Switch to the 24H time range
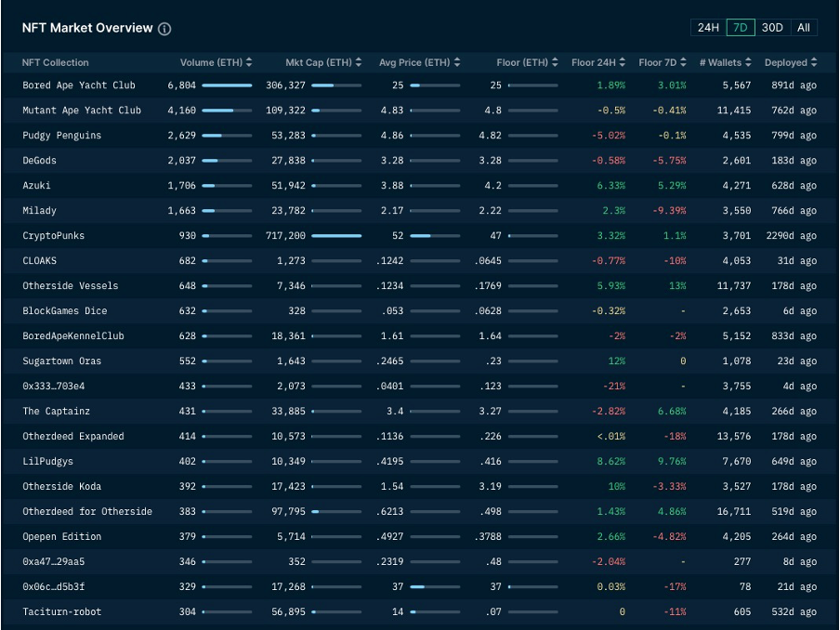 pos(708,27)
